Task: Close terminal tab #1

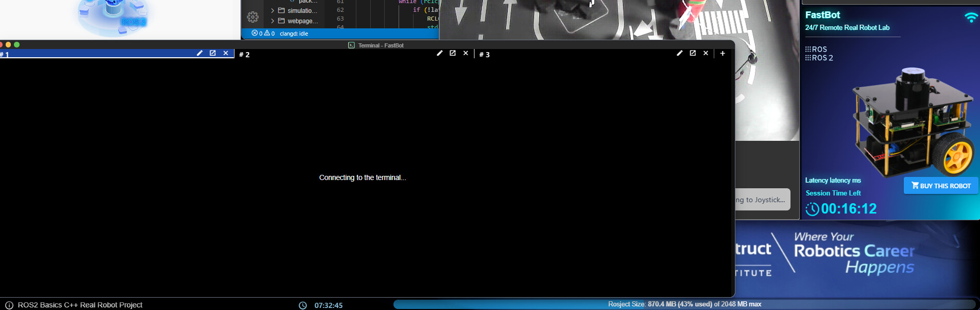Action: [x=226, y=53]
